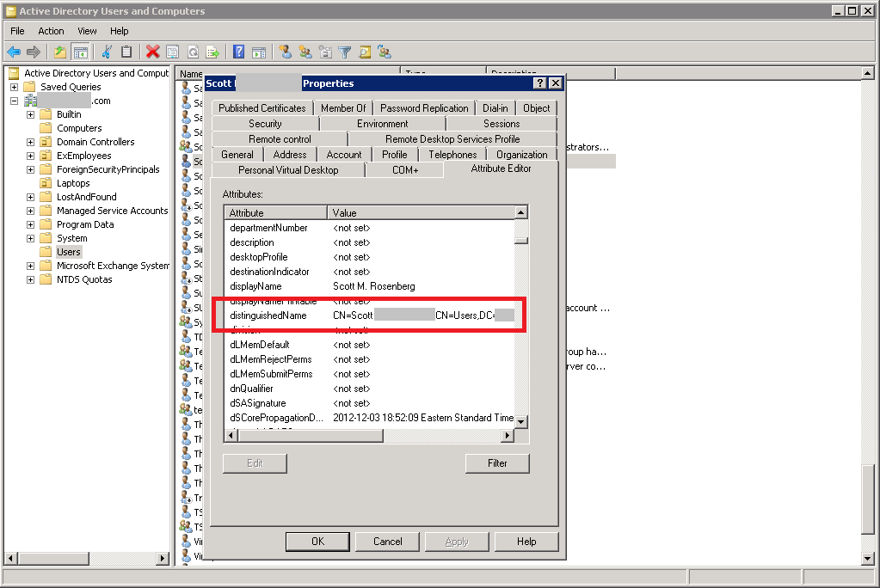
Task: Switch to the Member Of tab
Action: (343, 108)
